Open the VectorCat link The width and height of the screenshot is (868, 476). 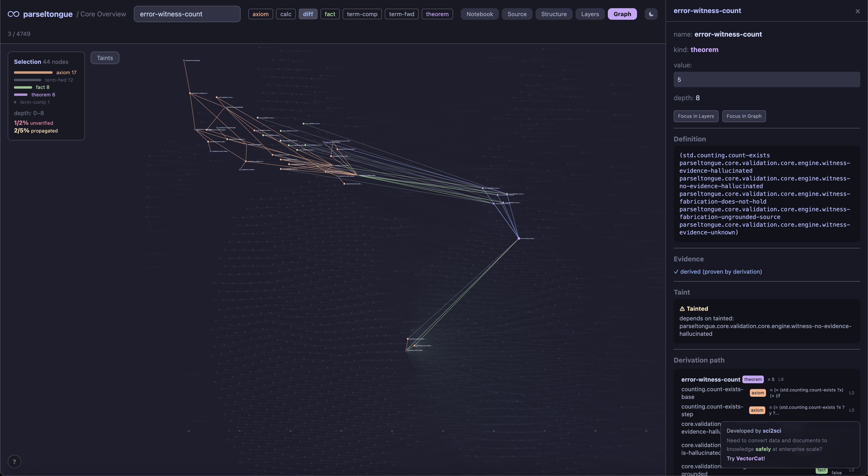(750, 458)
